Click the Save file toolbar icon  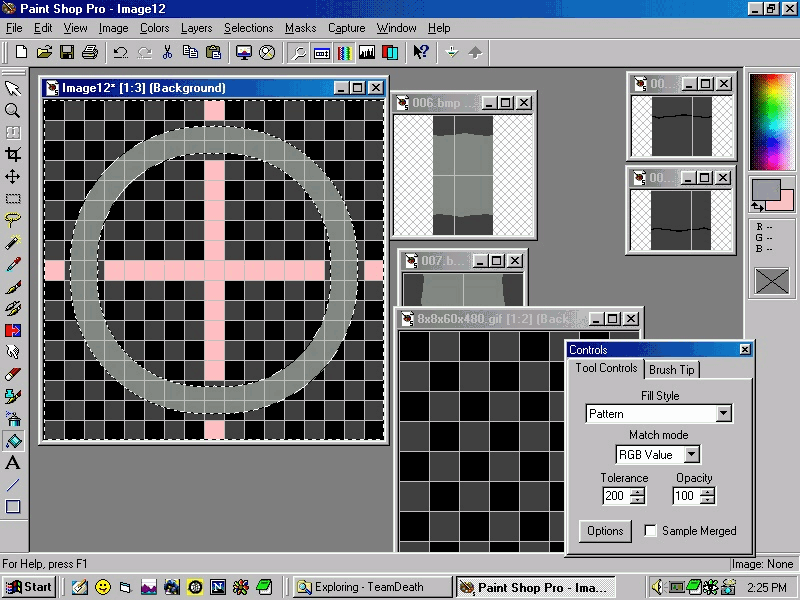(66, 52)
